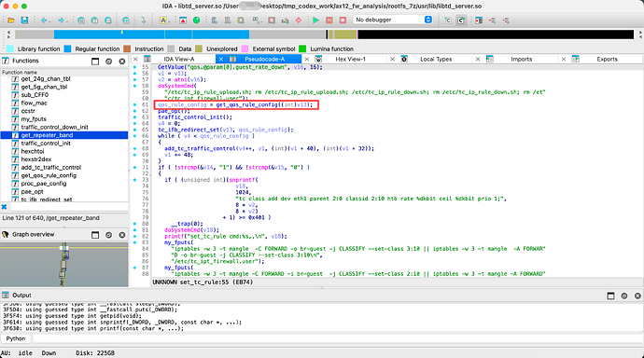Switch to the Pseudocode-A tab
This screenshot has height=358, width=644.
tap(264, 59)
